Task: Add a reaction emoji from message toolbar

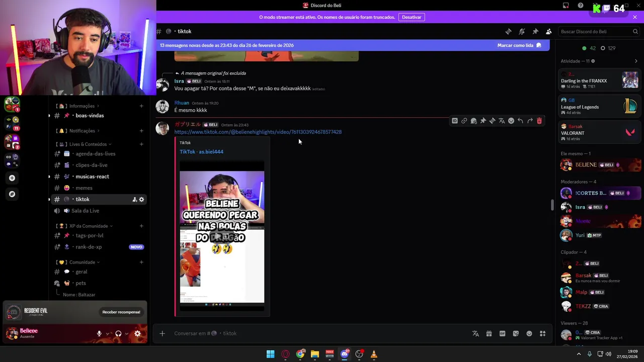Action: pyautogui.click(x=511, y=121)
